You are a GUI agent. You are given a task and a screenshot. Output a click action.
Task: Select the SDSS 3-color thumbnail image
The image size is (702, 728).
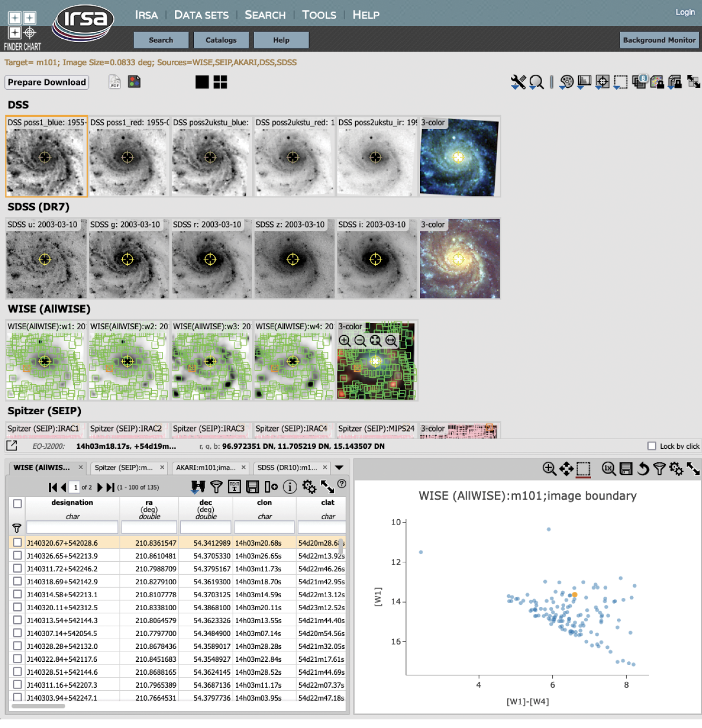click(460, 259)
